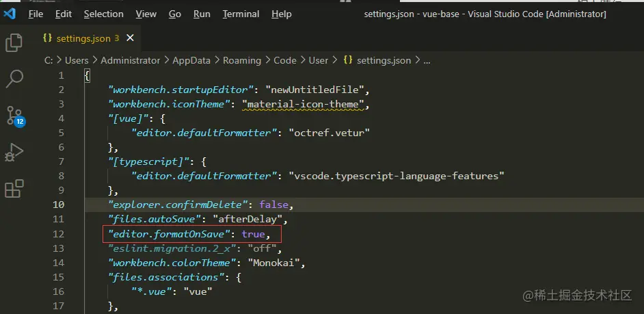Click the opening brace on line 1

tap(87, 76)
